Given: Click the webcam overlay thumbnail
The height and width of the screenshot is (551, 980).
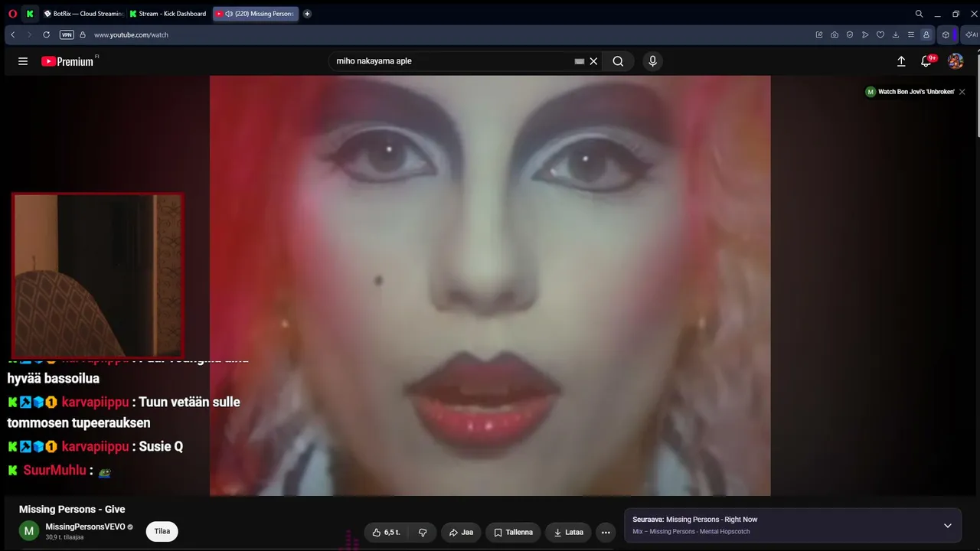Looking at the screenshot, I should (x=97, y=275).
